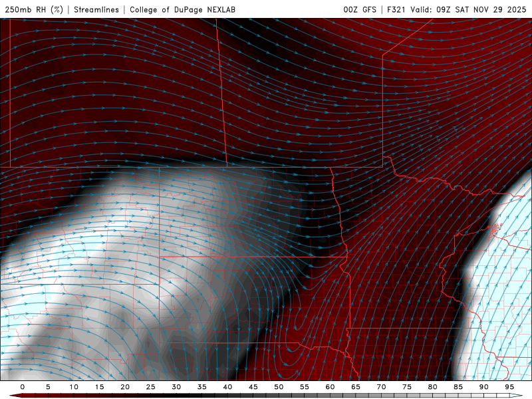Click the '75' colorbar label
The image size is (532, 399).
pyautogui.click(x=407, y=387)
